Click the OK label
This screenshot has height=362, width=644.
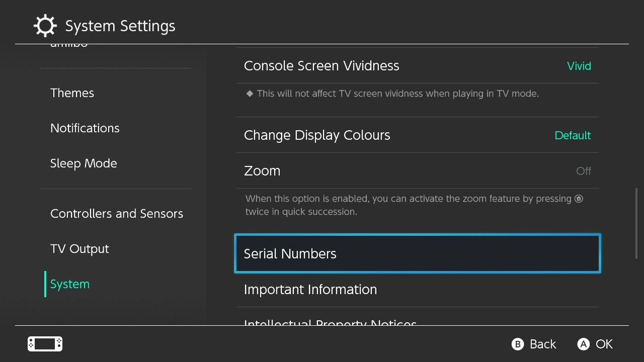(x=604, y=344)
